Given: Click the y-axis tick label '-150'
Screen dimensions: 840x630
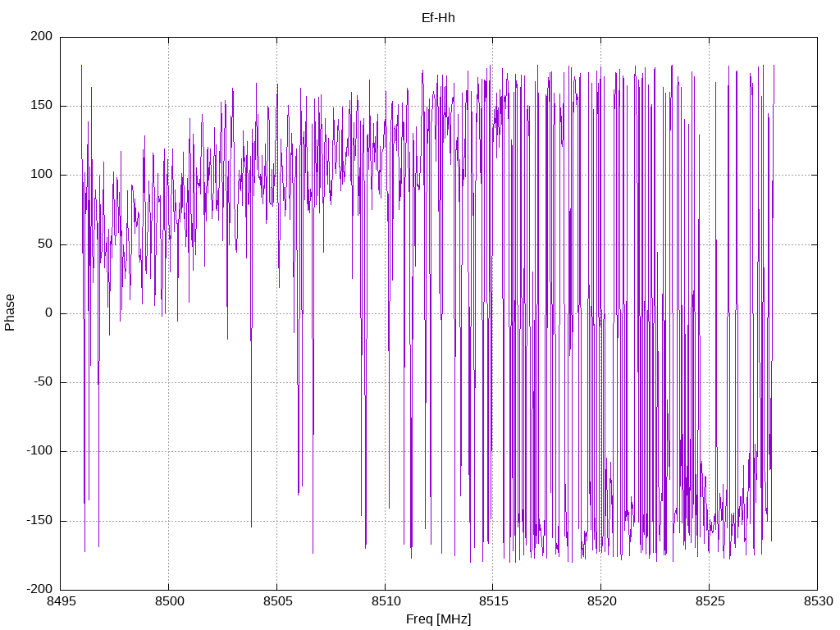Looking at the screenshot, I should pos(39,520).
